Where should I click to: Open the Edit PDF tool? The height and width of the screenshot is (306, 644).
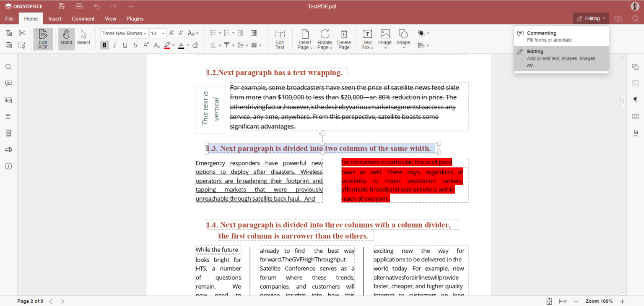point(42,39)
